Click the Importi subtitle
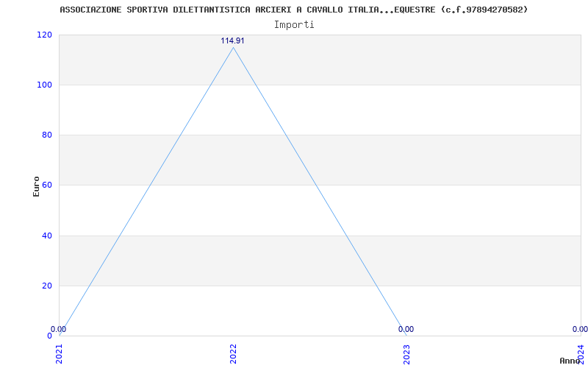Viewport: 588px width, 368px height. tap(294, 25)
